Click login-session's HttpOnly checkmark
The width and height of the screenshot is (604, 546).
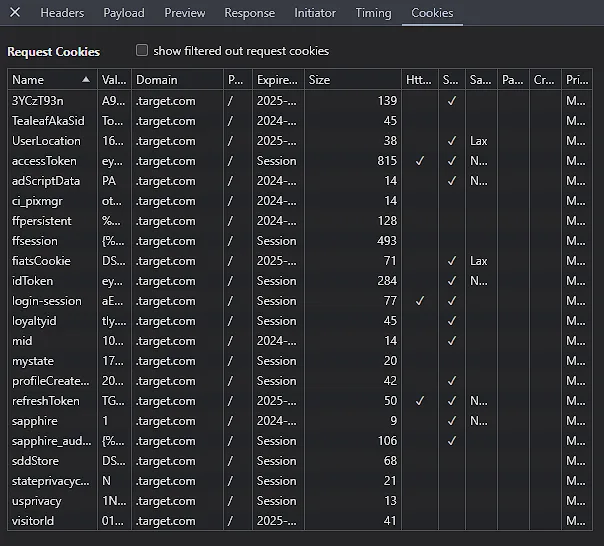pyautogui.click(x=420, y=301)
